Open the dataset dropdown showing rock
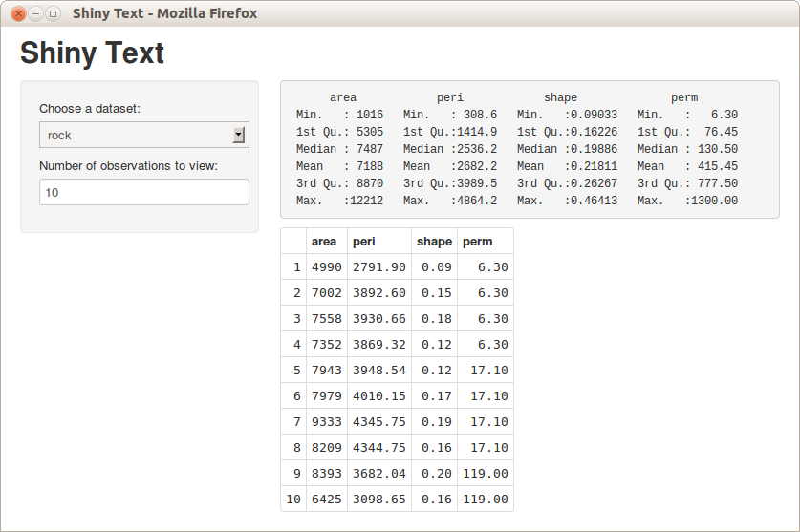This screenshot has width=800, height=532. click(143, 136)
